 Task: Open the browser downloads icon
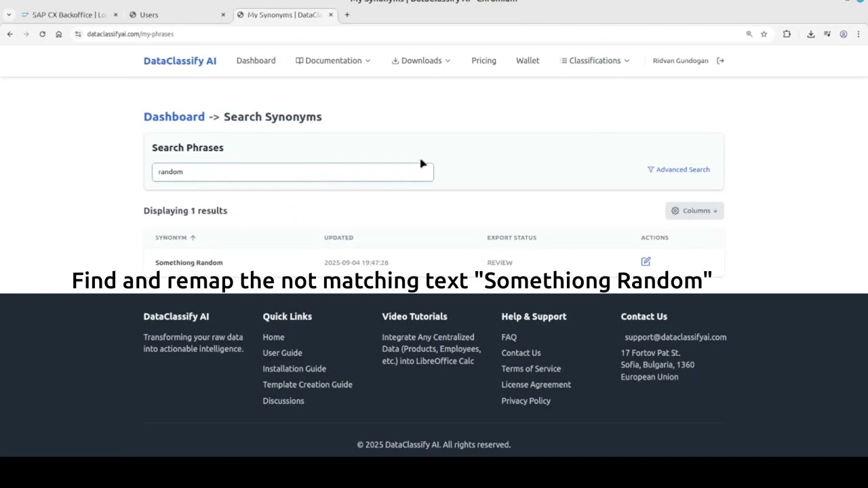point(810,34)
